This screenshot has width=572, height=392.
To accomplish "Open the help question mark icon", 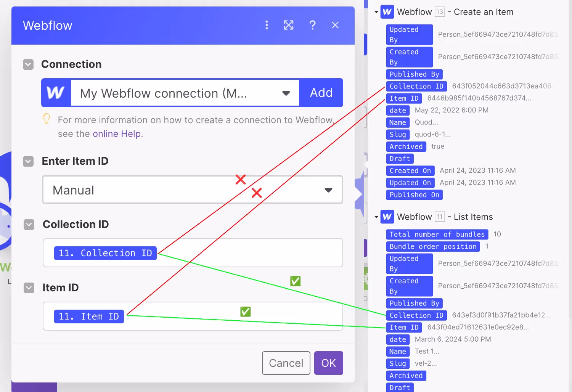I will click(312, 25).
